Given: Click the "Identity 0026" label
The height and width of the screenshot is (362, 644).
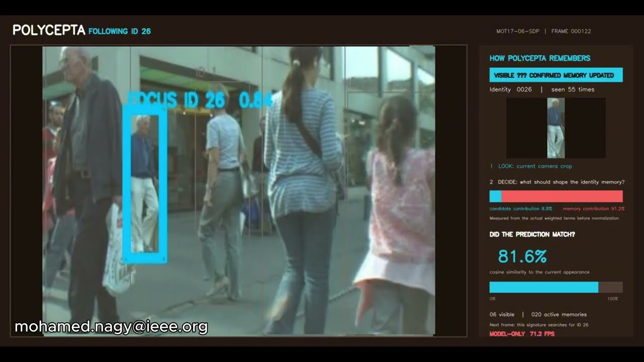Looking at the screenshot, I should point(511,89).
